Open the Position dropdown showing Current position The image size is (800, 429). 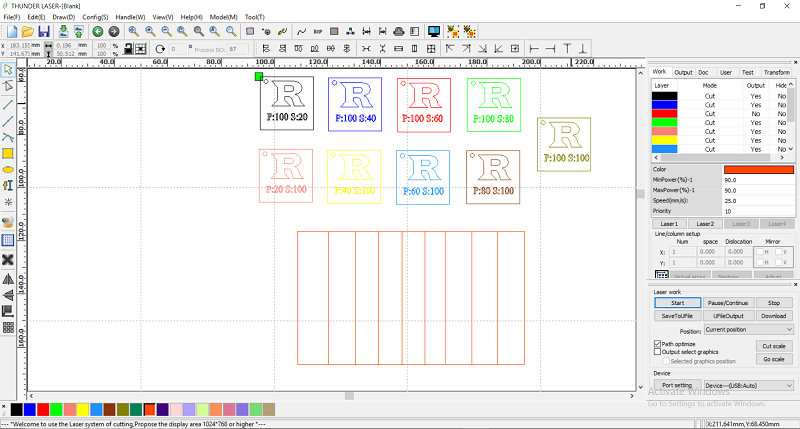click(x=749, y=330)
